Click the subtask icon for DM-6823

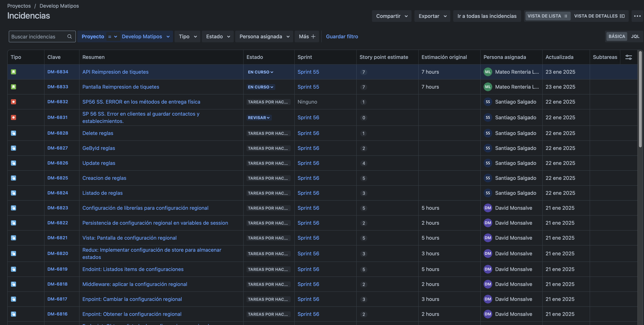click(x=13, y=208)
